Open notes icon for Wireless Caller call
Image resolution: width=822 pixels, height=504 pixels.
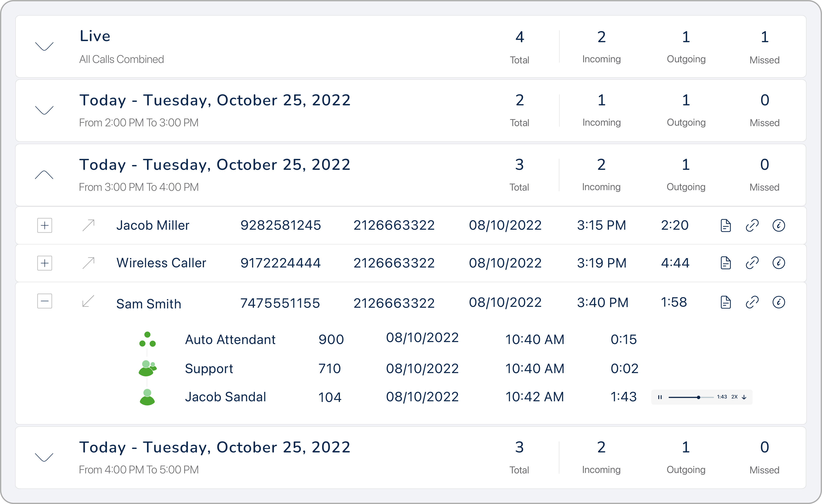click(x=726, y=263)
